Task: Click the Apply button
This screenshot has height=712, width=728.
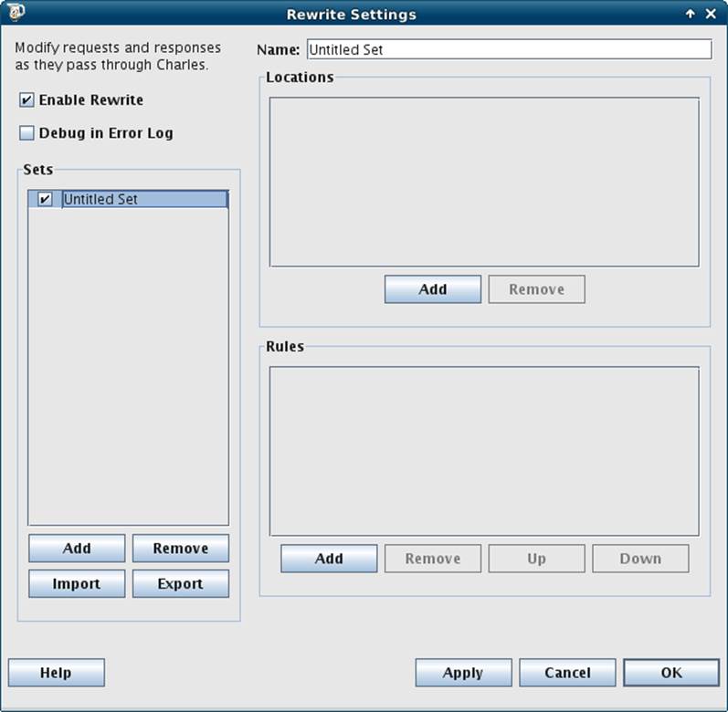Action: click(463, 673)
